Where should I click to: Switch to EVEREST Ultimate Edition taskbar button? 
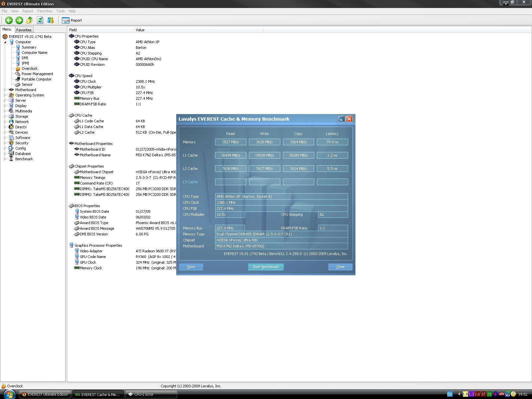(x=45, y=394)
